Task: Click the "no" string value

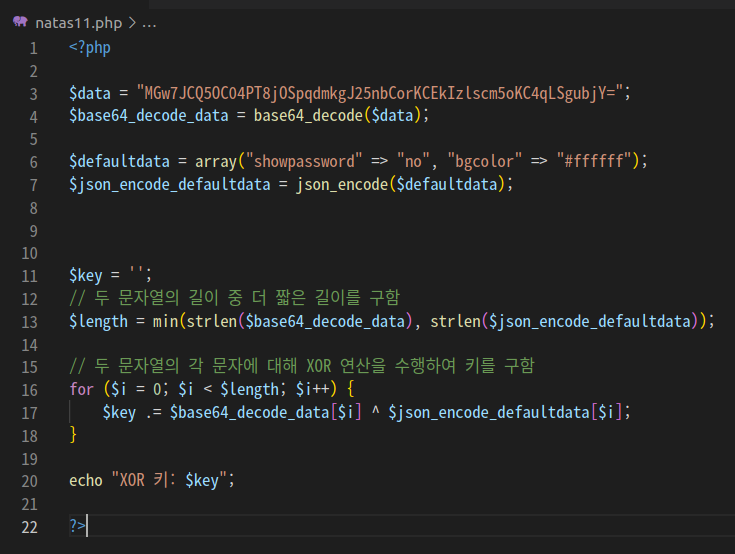Action: point(413,161)
